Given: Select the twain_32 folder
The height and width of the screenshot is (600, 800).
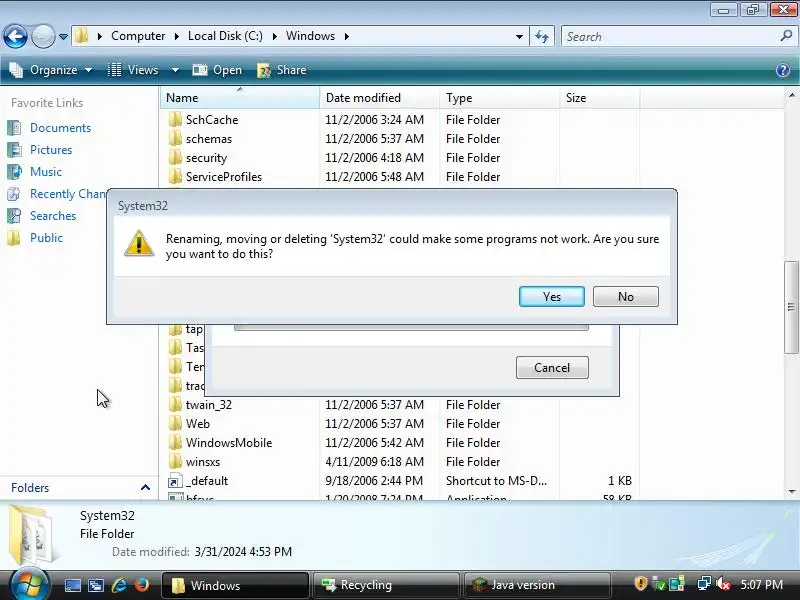Looking at the screenshot, I should [x=209, y=405].
